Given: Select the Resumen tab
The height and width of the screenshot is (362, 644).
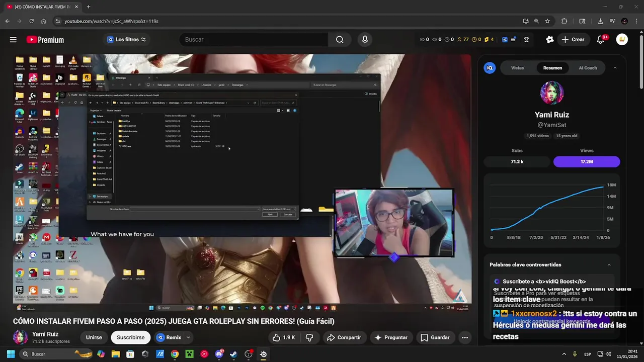Looking at the screenshot, I should [552, 68].
